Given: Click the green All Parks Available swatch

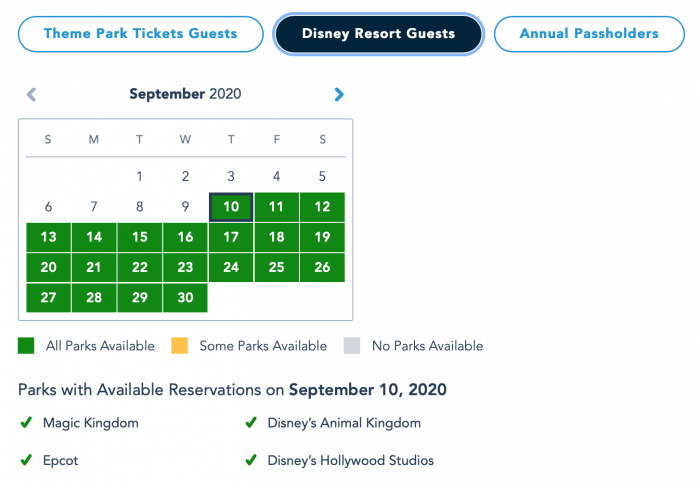Looking at the screenshot, I should click(x=26, y=346).
